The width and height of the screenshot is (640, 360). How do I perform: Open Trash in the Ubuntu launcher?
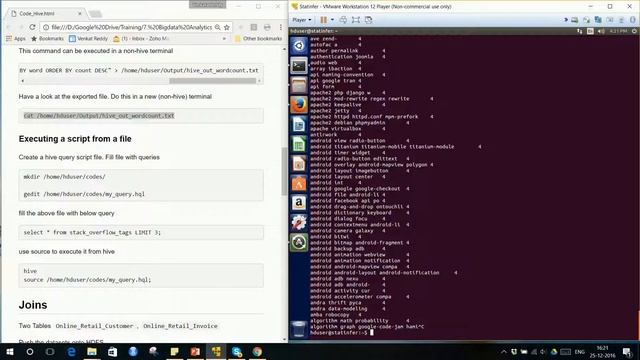(299, 329)
